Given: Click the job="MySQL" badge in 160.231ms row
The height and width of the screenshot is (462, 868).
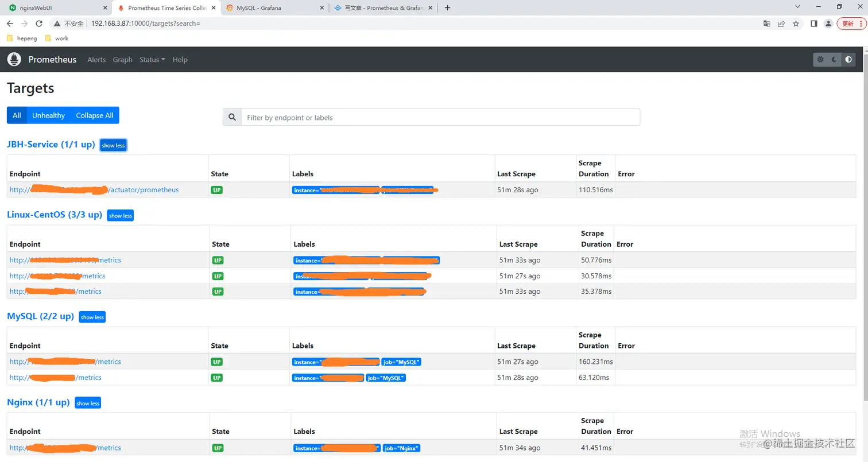Looking at the screenshot, I should pos(402,362).
